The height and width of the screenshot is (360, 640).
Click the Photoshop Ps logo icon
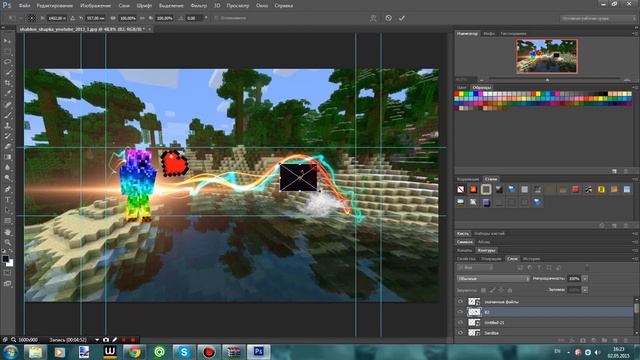point(7,5)
